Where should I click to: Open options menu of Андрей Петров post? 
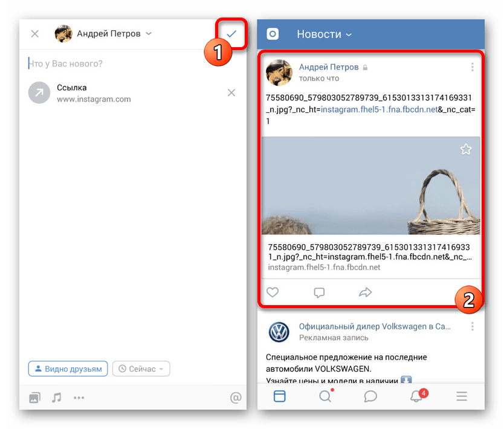(472, 67)
